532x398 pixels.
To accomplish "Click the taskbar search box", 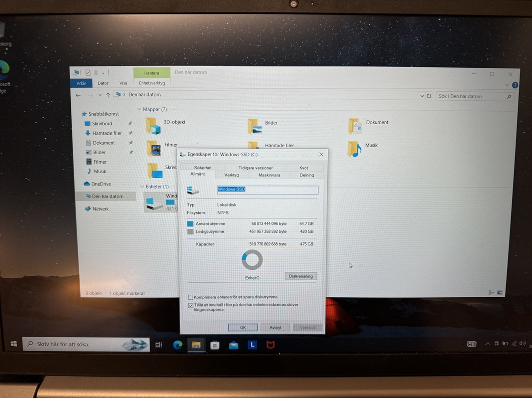I will pos(86,344).
